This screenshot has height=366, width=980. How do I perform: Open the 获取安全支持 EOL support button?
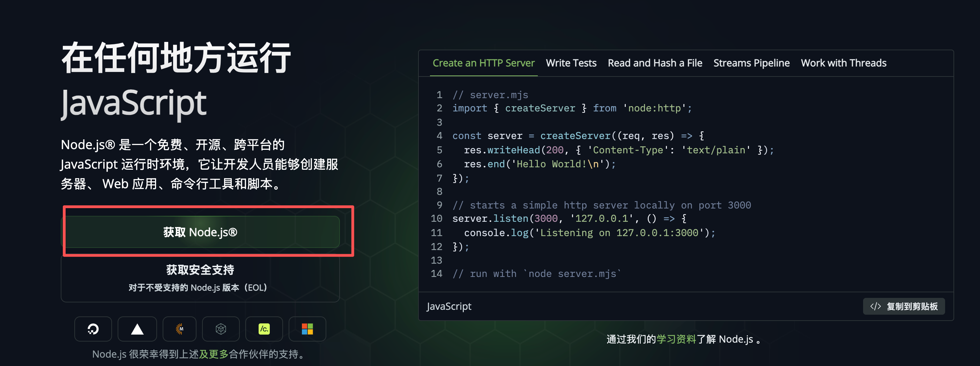(x=200, y=278)
